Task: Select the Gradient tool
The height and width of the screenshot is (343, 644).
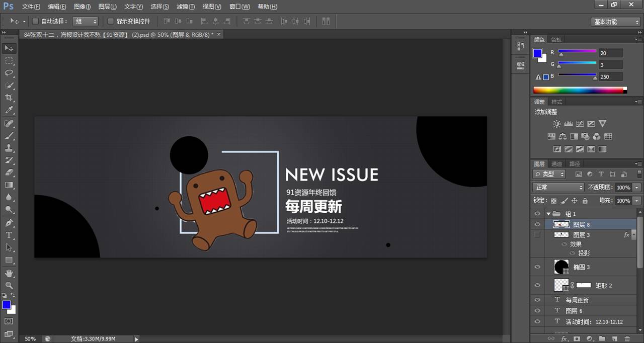Action: 9,185
